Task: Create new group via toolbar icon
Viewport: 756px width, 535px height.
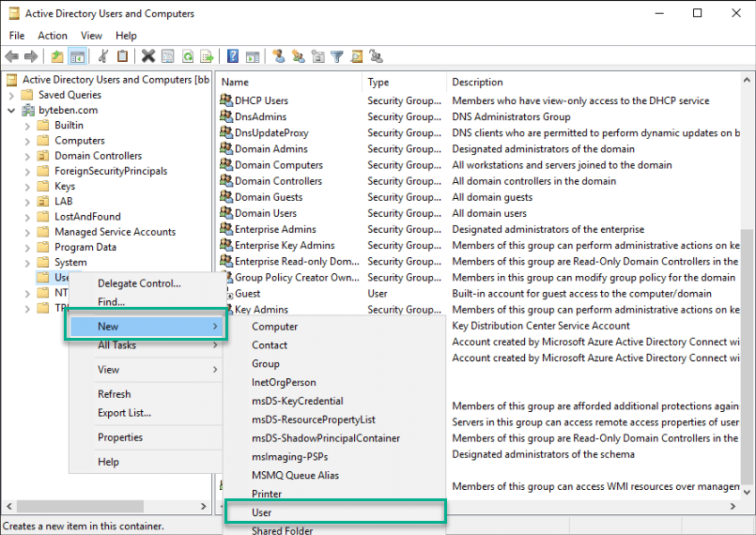Action: point(298,56)
